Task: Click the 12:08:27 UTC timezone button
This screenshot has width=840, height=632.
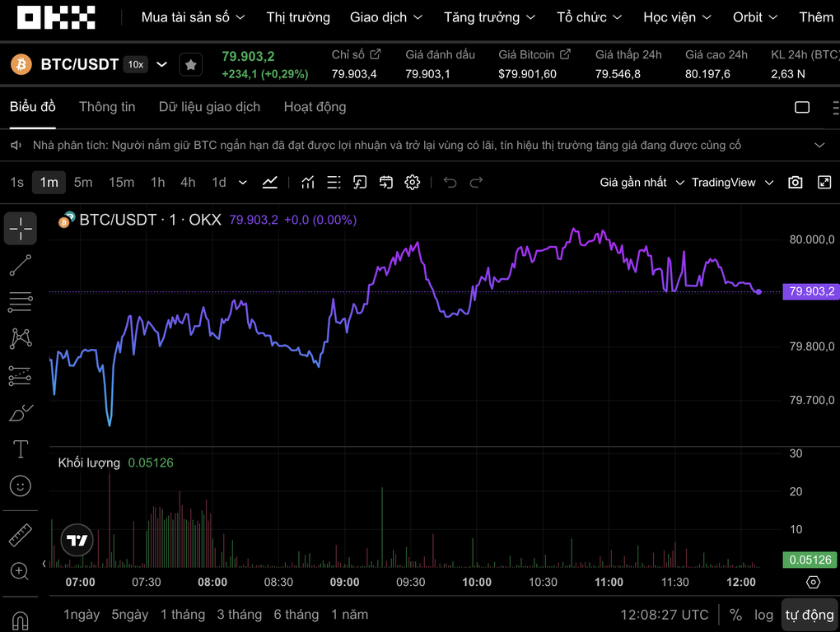Action: [665, 615]
